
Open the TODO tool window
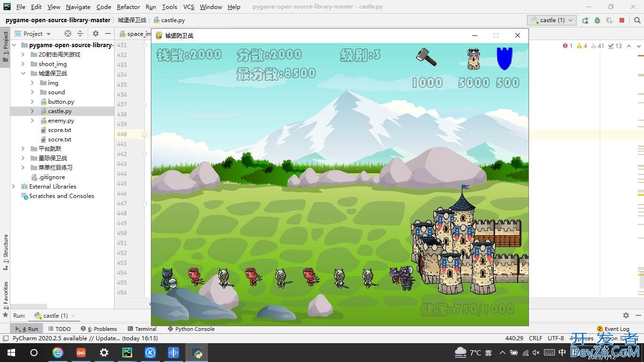point(59,329)
